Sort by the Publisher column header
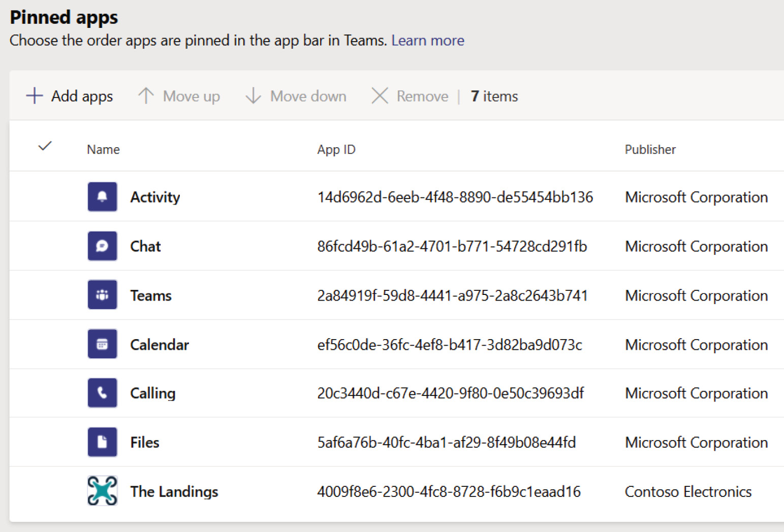The image size is (784, 532). pyautogui.click(x=650, y=149)
